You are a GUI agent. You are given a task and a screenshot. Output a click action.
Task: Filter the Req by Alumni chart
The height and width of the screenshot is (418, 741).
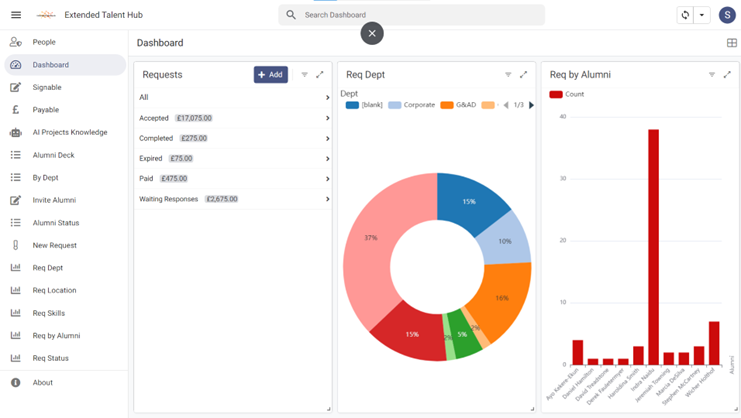pyautogui.click(x=712, y=75)
